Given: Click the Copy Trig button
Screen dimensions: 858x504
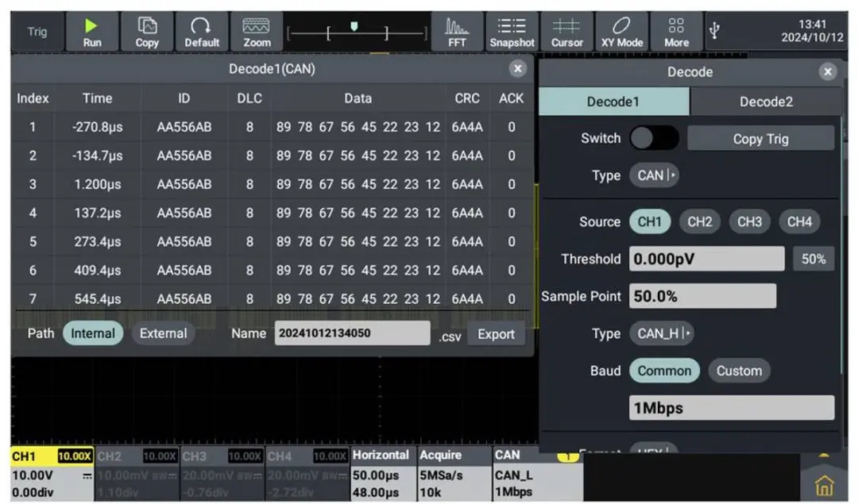Looking at the screenshot, I should 760,138.
